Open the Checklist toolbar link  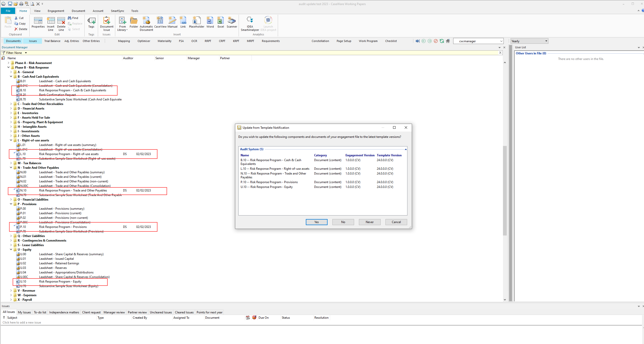(391, 41)
